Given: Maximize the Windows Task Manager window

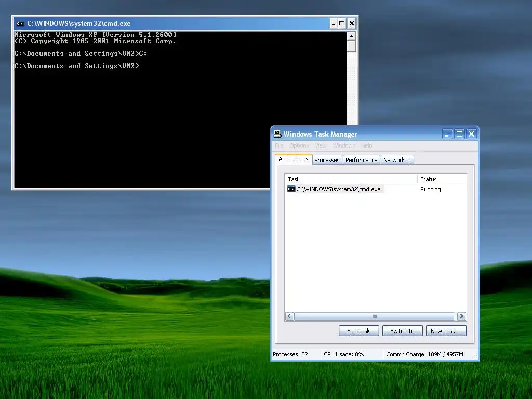Looking at the screenshot, I should pyautogui.click(x=459, y=134).
